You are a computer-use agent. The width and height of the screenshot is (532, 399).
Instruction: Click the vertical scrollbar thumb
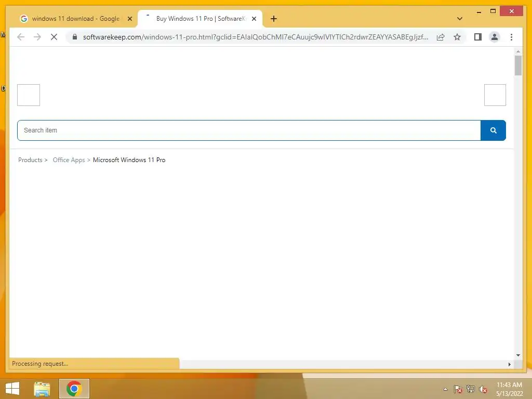click(x=518, y=65)
